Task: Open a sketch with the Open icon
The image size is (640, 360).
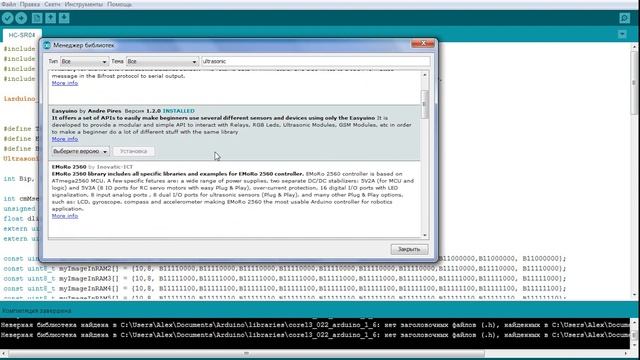Action: coord(51,18)
